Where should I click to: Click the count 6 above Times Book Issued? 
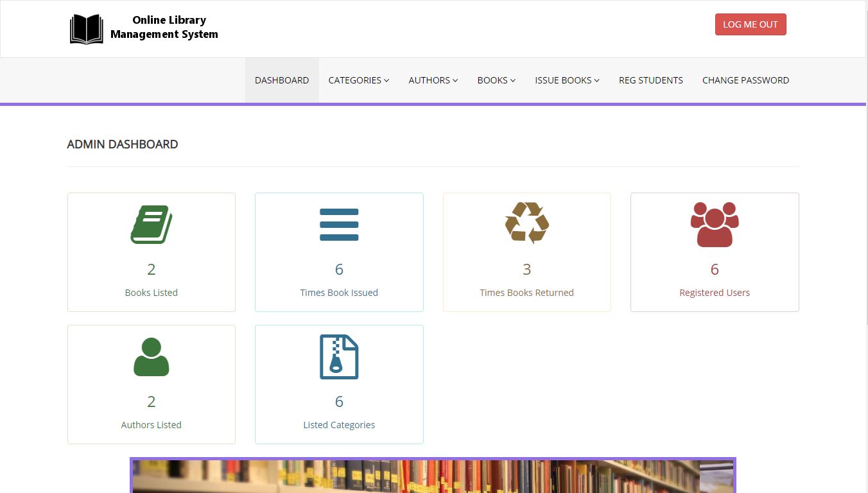339,269
